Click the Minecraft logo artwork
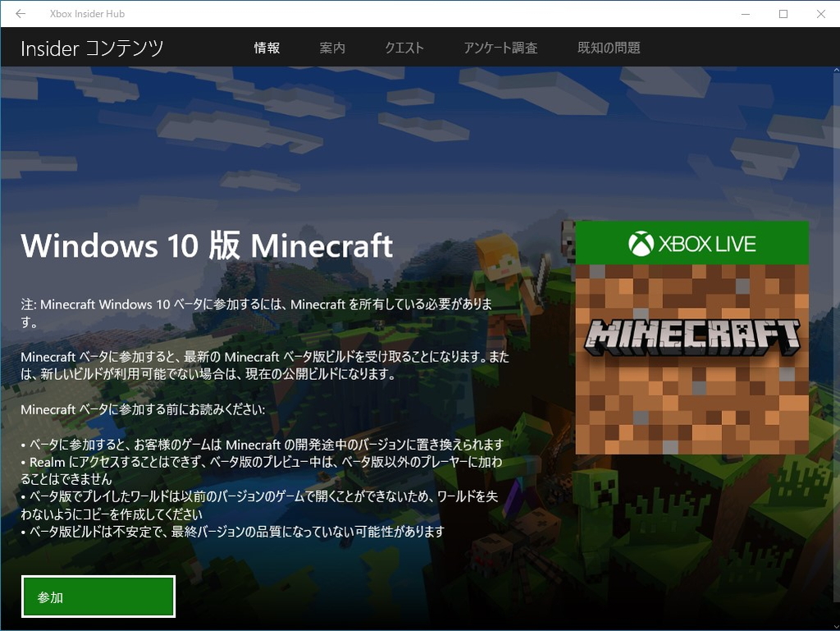This screenshot has height=631, width=840. click(693, 335)
